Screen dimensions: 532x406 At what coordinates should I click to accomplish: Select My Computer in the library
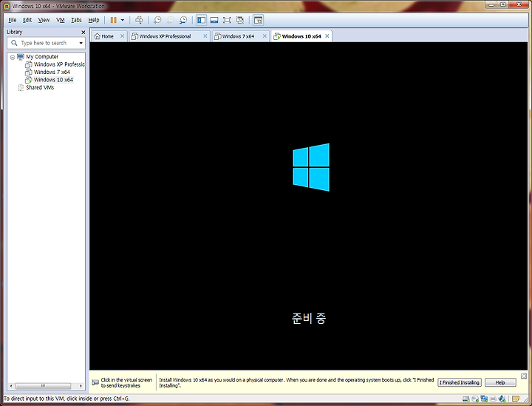click(x=42, y=57)
